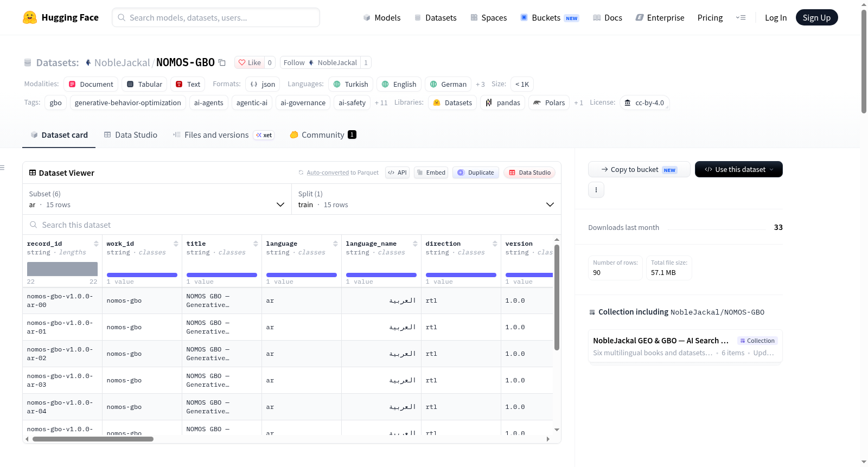Image resolution: width=868 pixels, height=467 pixels.
Task: Focus the Search models, datasets, users field
Action: pyautogui.click(x=216, y=17)
